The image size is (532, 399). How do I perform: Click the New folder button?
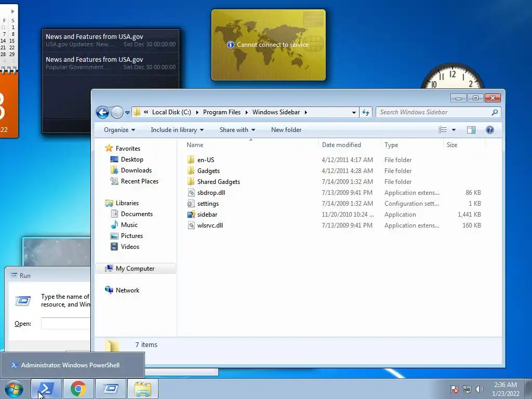point(286,130)
